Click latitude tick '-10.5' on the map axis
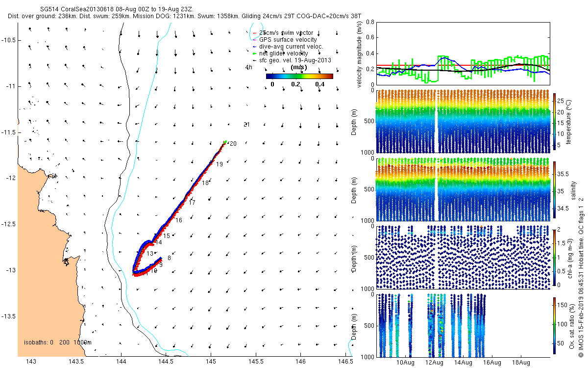This screenshot has height=368, width=588. coord(8,40)
